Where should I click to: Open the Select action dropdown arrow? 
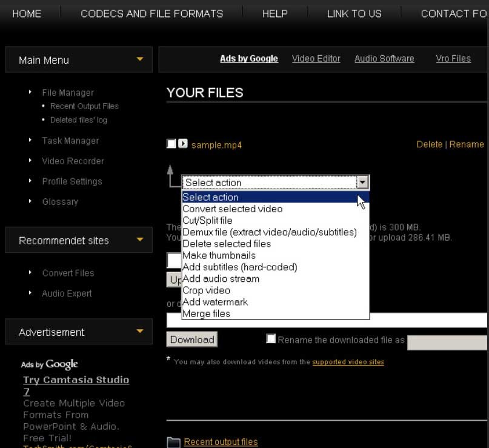362,182
